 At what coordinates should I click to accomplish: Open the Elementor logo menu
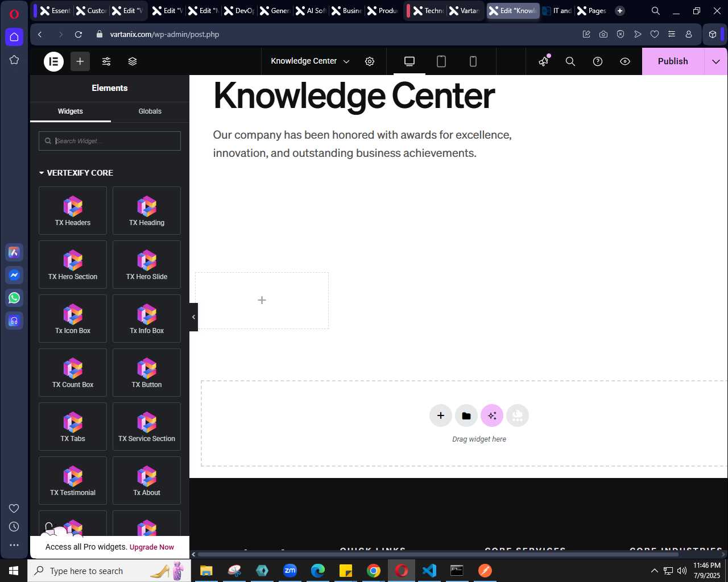[x=54, y=61]
